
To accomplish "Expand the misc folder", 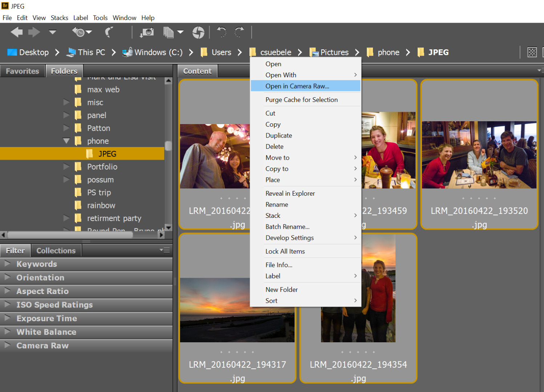I will 66,102.
